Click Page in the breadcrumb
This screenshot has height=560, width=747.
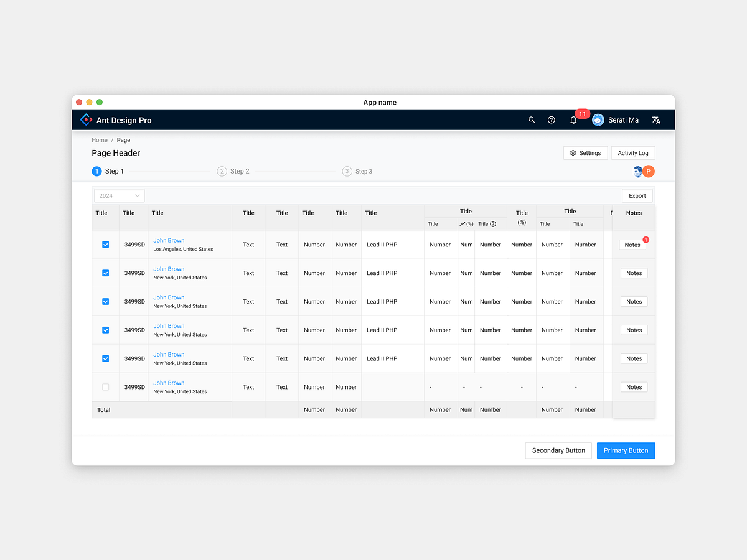point(123,140)
